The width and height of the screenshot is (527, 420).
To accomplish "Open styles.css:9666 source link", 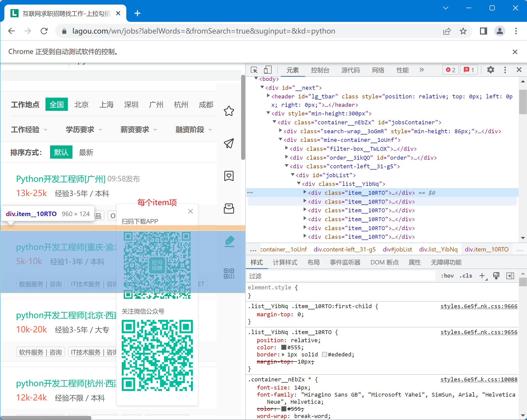I will [479, 306].
